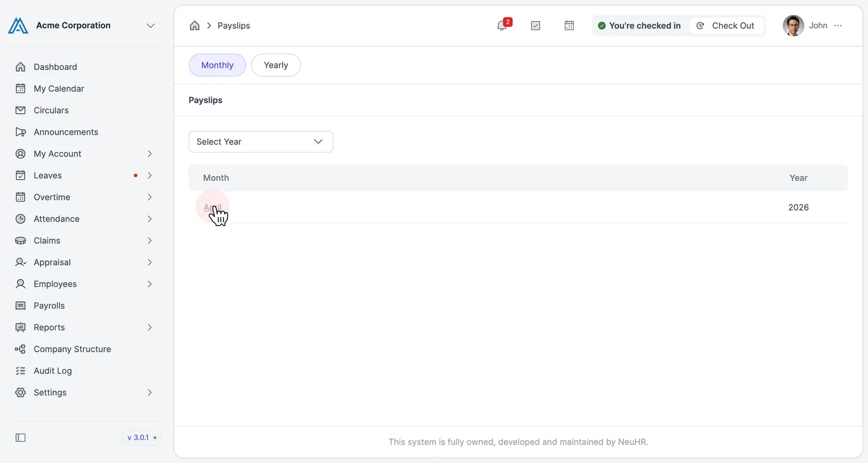Expand the My Account submenu chevron
The height and width of the screenshot is (463, 868).
[x=149, y=154]
